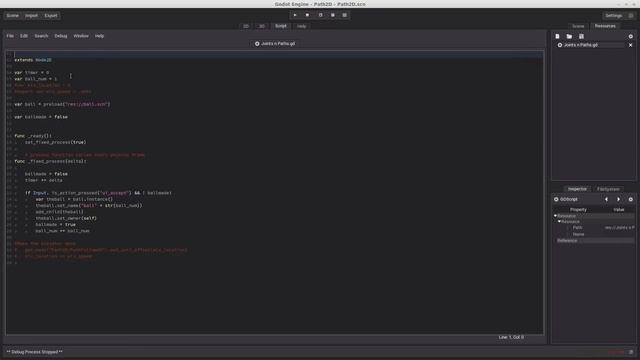This screenshot has height=360, width=640.
Task: Open the Export menu
Action: pos(51,16)
